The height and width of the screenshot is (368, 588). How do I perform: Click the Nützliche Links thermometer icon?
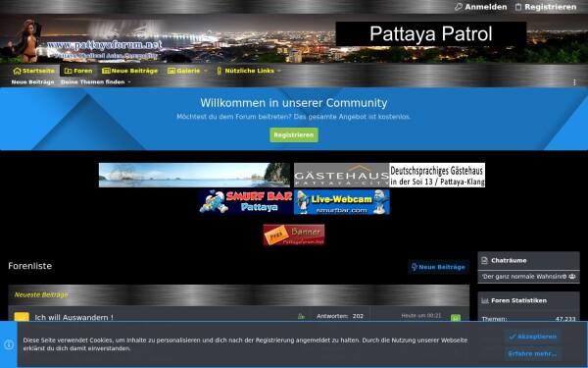tap(220, 71)
